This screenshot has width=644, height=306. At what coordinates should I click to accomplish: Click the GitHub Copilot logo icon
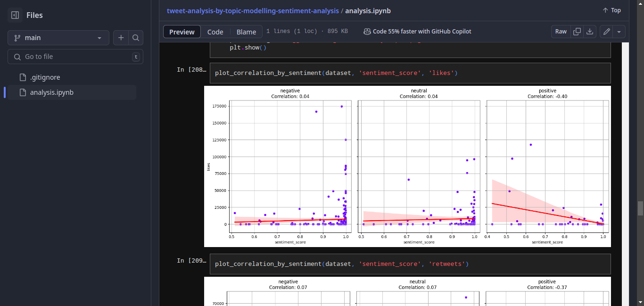(x=367, y=31)
